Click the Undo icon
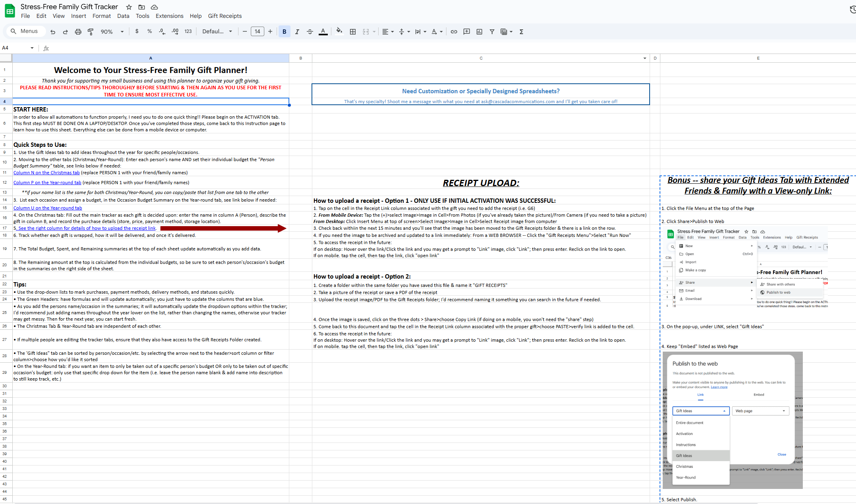 53,31
